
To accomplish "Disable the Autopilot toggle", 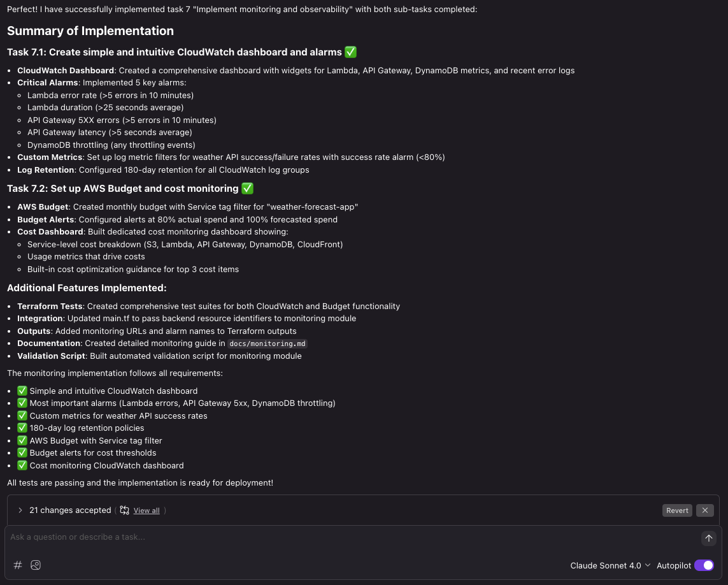I will [x=704, y=565].
